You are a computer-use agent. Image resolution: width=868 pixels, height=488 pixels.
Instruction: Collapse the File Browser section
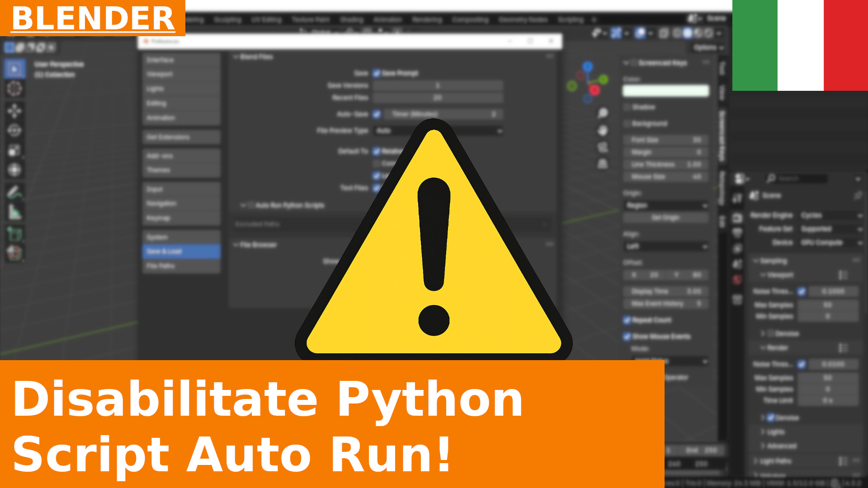(236, 245)
